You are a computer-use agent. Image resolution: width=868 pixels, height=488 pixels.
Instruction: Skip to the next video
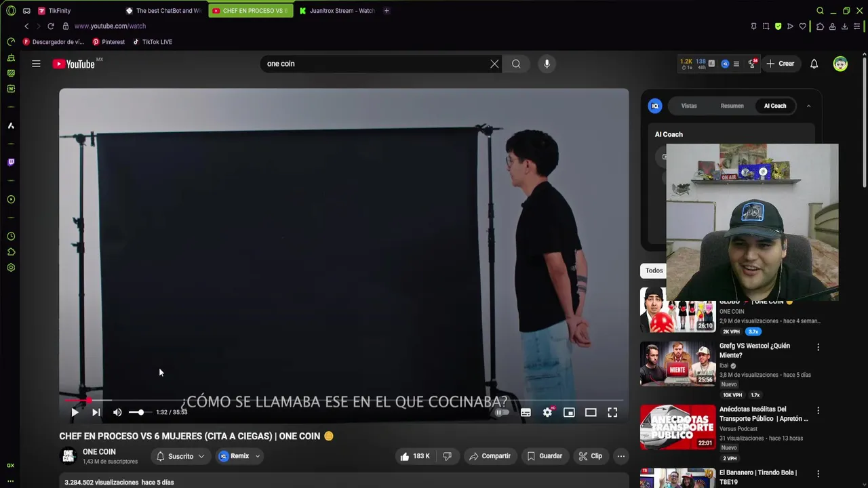coord(96,412)
